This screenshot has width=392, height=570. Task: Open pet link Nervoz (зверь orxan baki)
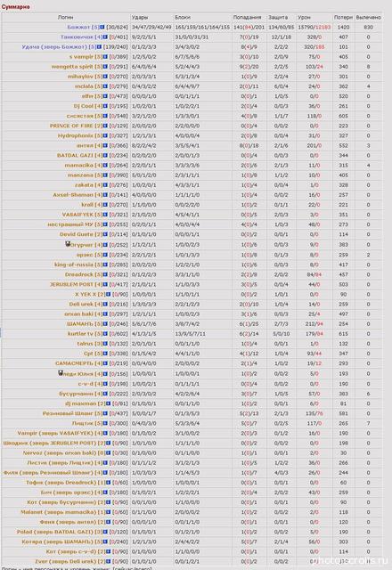[x=63, y=453]
